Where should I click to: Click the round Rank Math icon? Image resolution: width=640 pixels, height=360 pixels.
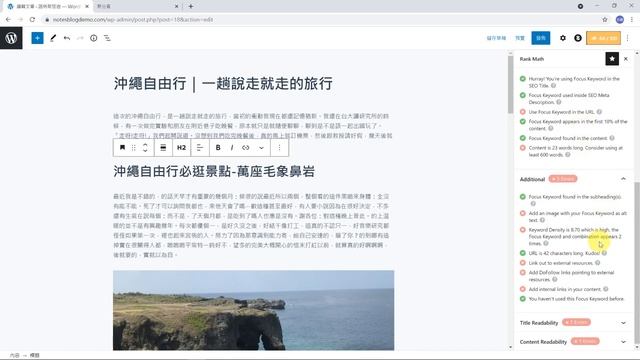click(578, 38)
